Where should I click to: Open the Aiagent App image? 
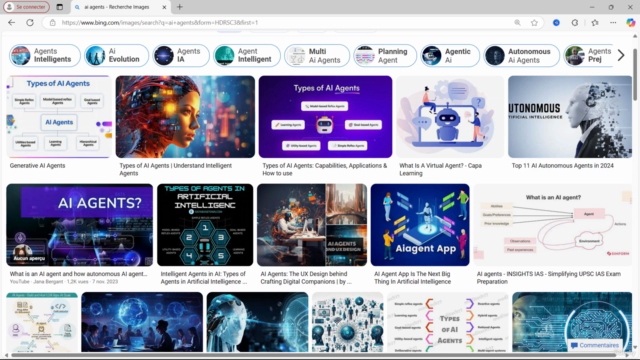420,225
